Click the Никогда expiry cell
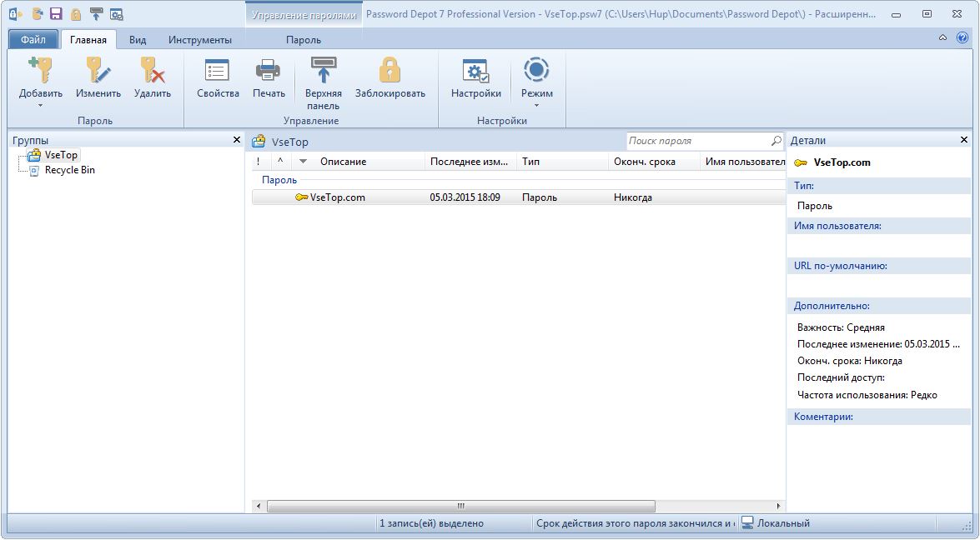Viewport: 980px width, 540px height. click(x=632, y=197)
